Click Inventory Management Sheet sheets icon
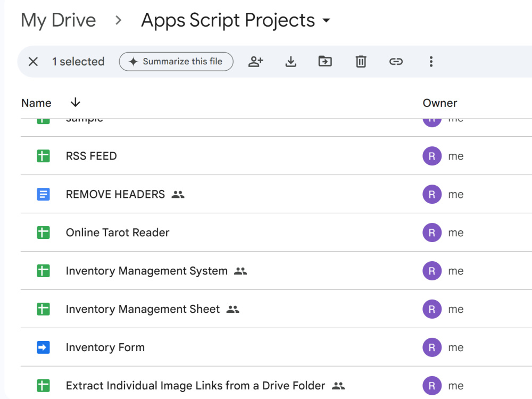532x399 pixels. (x=43, y=309)
